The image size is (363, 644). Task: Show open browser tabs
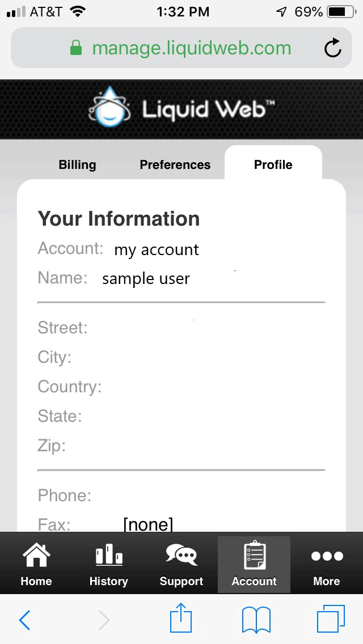332,620
